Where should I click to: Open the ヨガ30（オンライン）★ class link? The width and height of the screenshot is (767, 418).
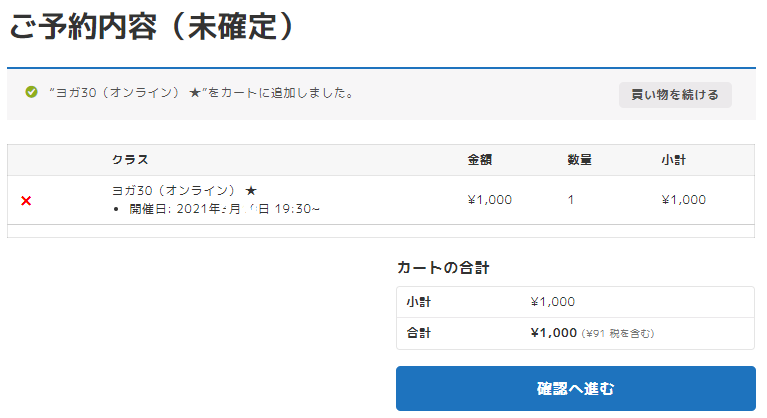[184, 190]
